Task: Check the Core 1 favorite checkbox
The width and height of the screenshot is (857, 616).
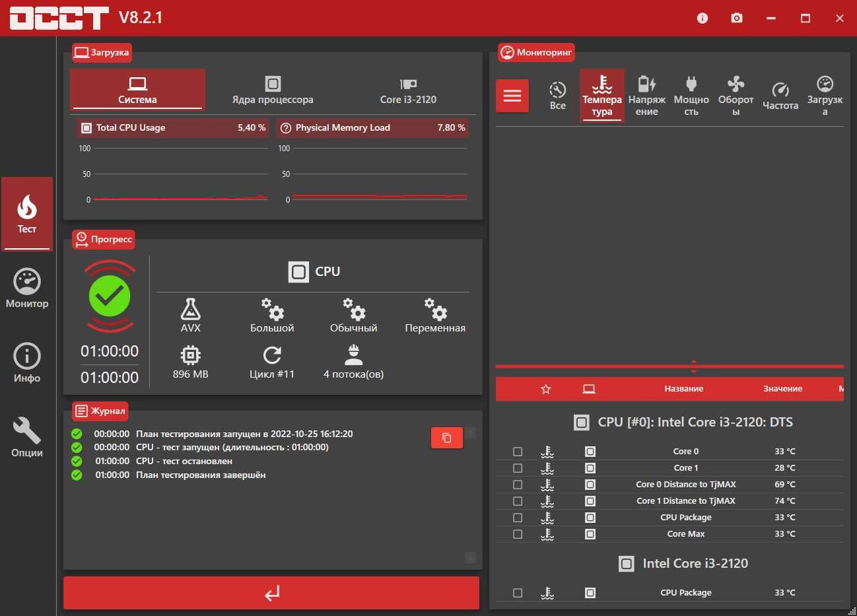Action: 518,468
